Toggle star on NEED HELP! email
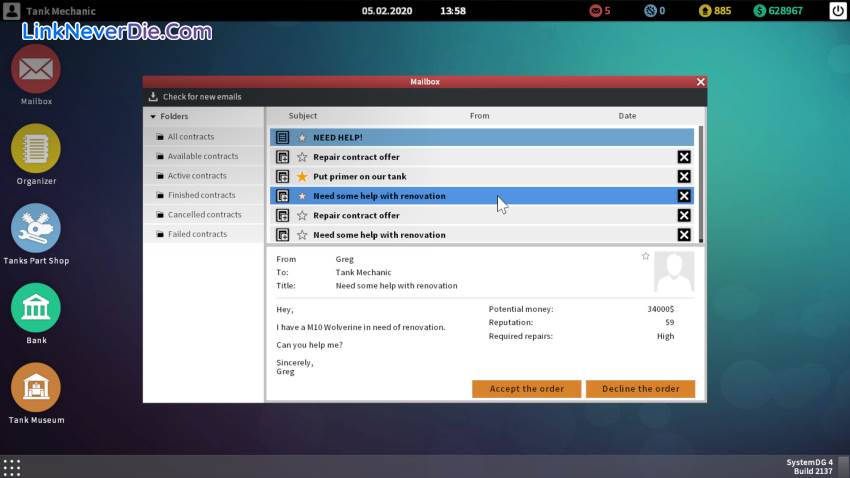 (302, 137)
